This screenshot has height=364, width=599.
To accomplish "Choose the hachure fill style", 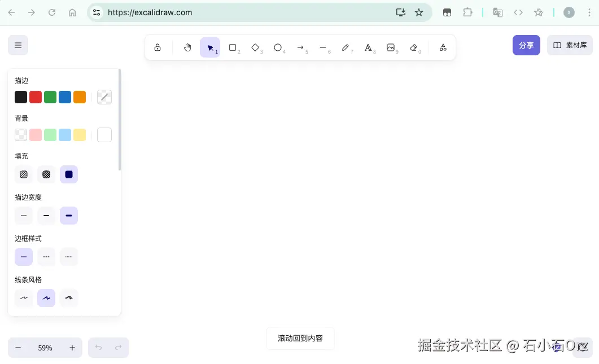I will pyautogui.click(x=24, y=174).
